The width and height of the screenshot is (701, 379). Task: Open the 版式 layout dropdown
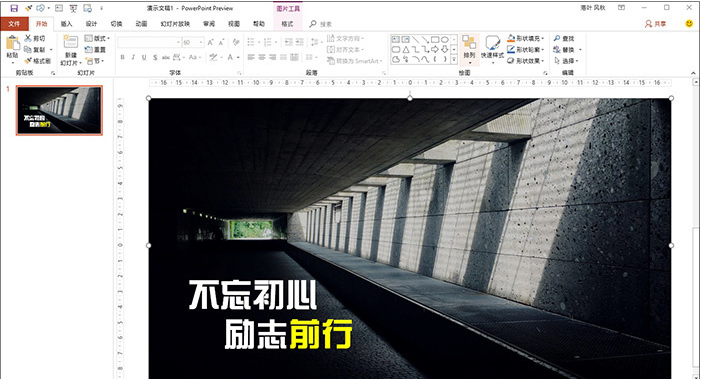point(97,38)
